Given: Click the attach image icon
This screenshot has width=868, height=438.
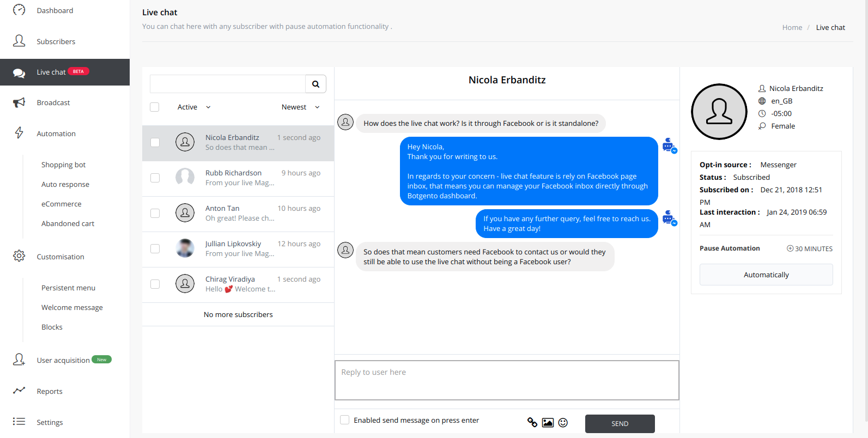Looking at the screenshot, I should coord(548,422).
